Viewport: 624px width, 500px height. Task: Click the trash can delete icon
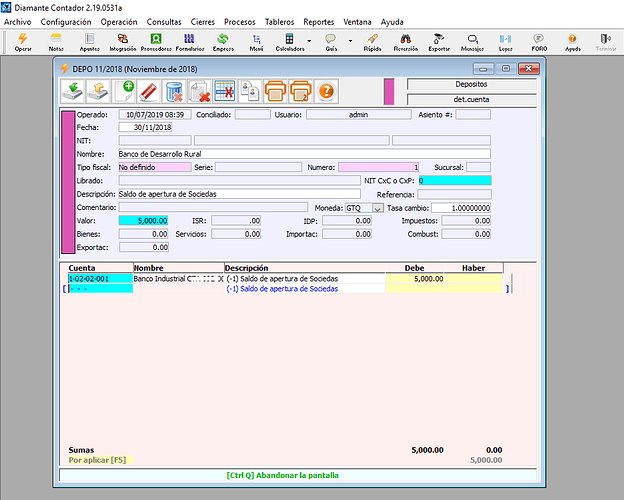pyautogui.click(x=174, y=92)
